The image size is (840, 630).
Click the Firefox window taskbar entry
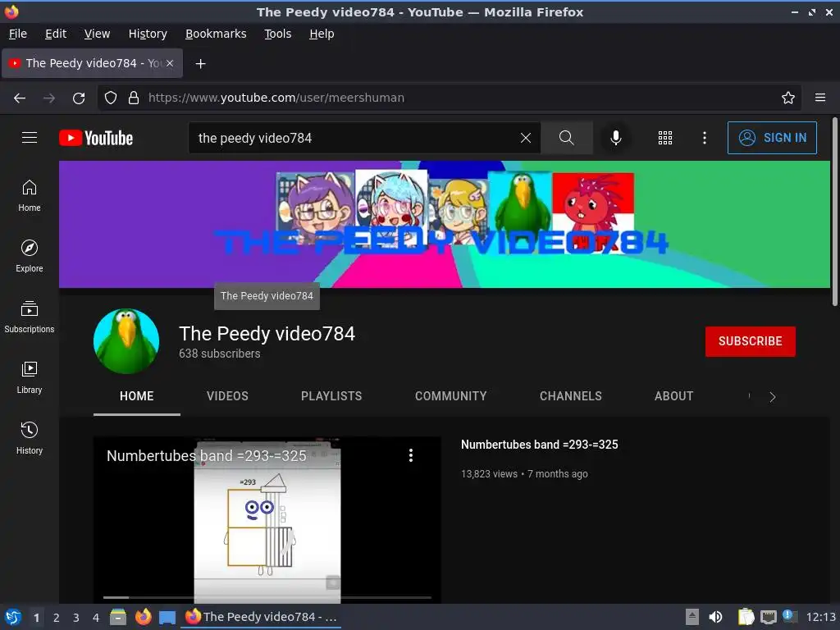(x=261, y=617)
